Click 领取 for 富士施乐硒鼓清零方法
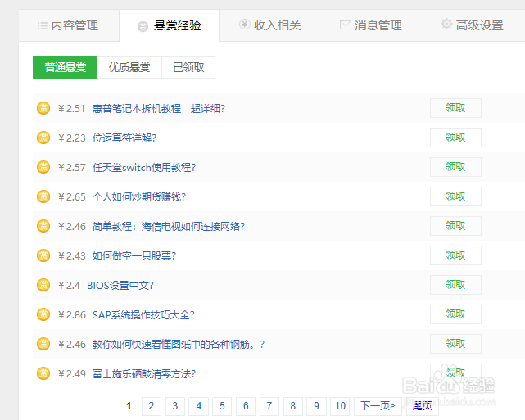 pos(455,373)
